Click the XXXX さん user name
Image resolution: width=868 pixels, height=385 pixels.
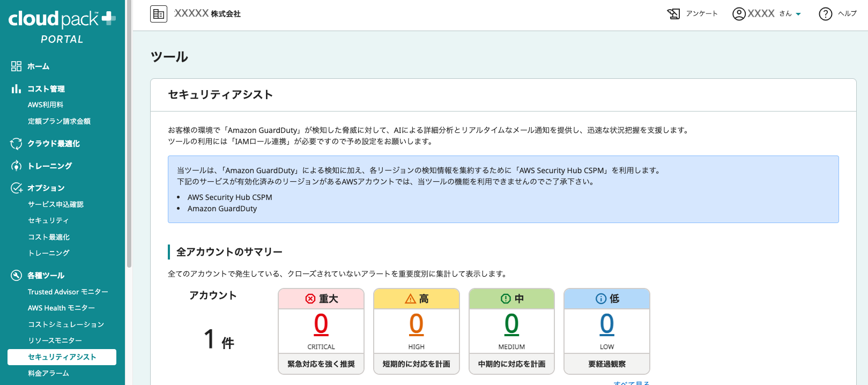click(x=769, y=13)
